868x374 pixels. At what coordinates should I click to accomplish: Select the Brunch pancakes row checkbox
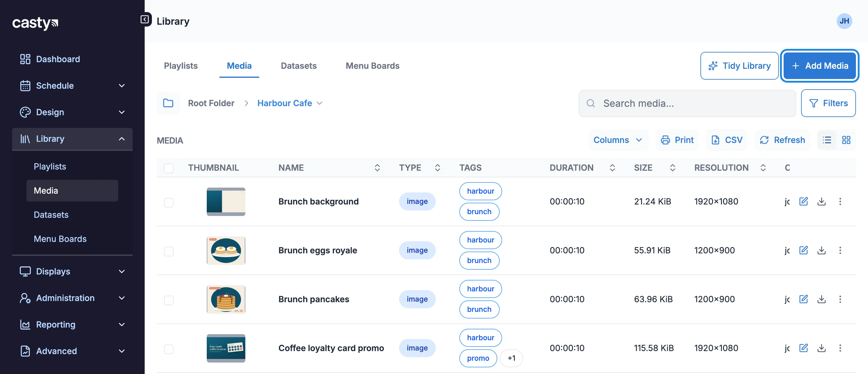click(x=169, y=300)
